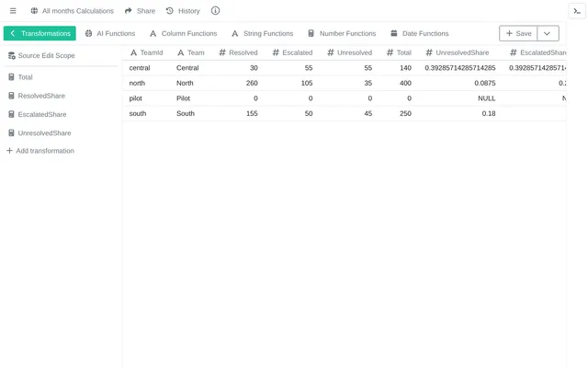Open All months Calculations title
588x368 pixels.
pos(77,11)
